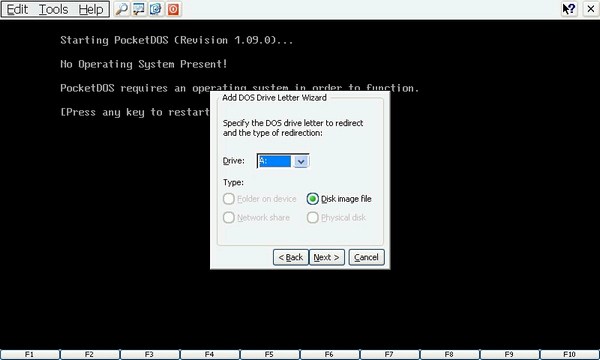Select the Physical disk radio button
Image resolution: width=600 pixels, height=360 pixels.
click(336, 218)
